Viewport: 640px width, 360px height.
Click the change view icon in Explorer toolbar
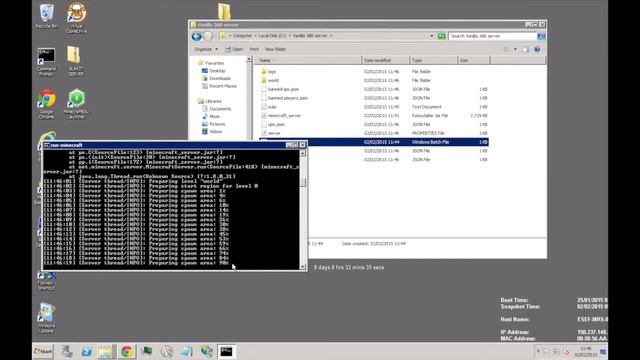(x=506, y=49)
